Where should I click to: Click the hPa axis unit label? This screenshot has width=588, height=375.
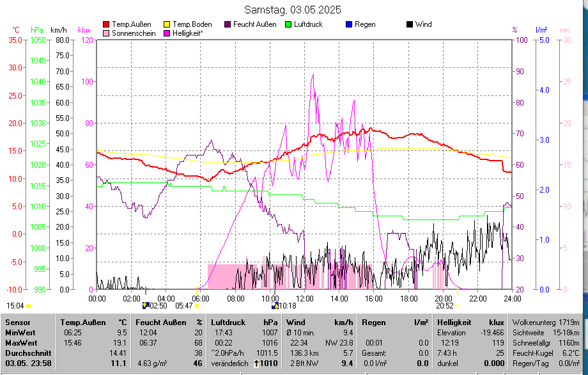[37, 30]
